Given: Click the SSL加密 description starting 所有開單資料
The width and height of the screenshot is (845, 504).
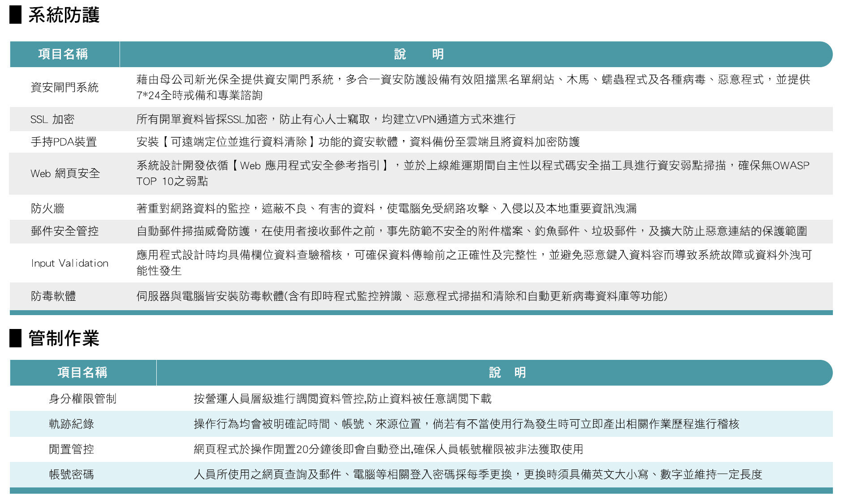Looking at the screenshot, I should point(326,119).
